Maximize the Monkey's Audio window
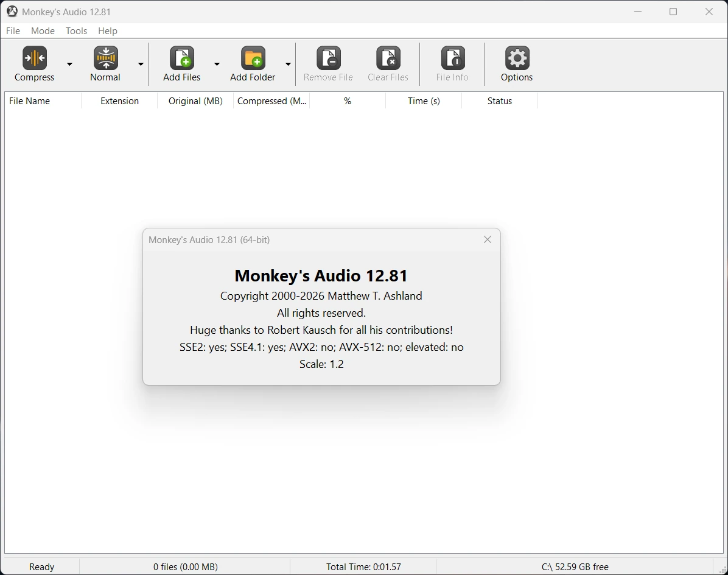Screen dimensions: 728x575 (x=673, y=12)
